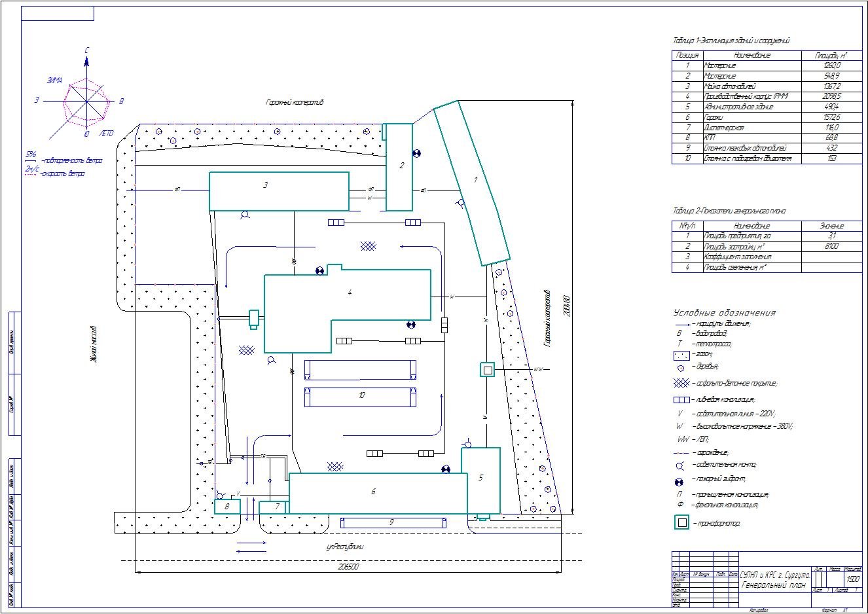Click area value 2098,5 in Table 1
868x614 pixels.
pos(831,96)
